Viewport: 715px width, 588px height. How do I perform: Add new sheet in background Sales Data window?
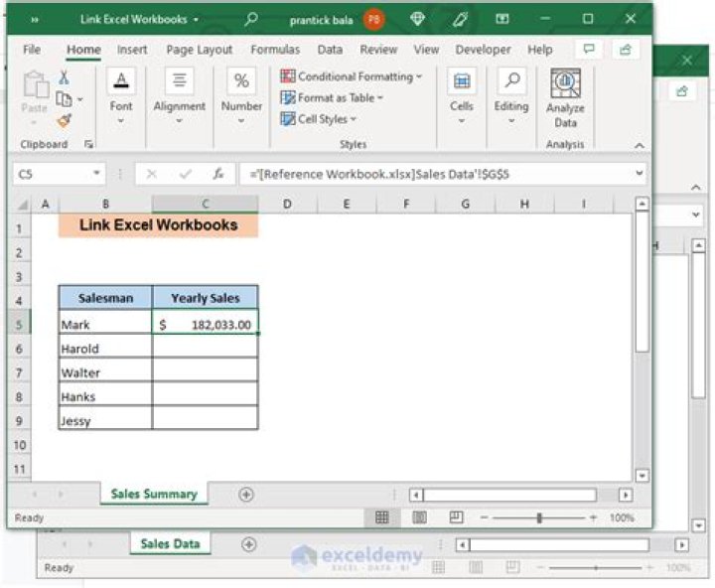pyautogui.click(x=249, y=544)
